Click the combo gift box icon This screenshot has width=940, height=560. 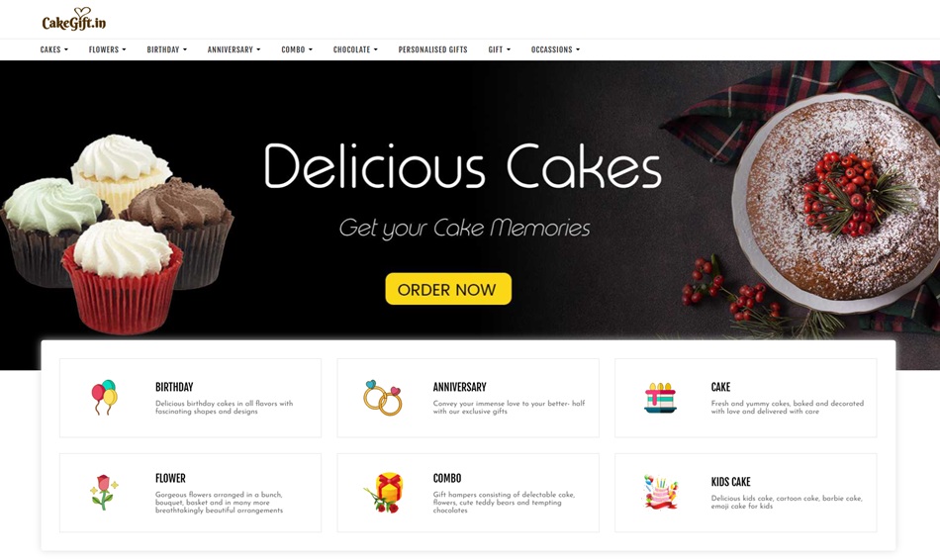coord(384,493)
